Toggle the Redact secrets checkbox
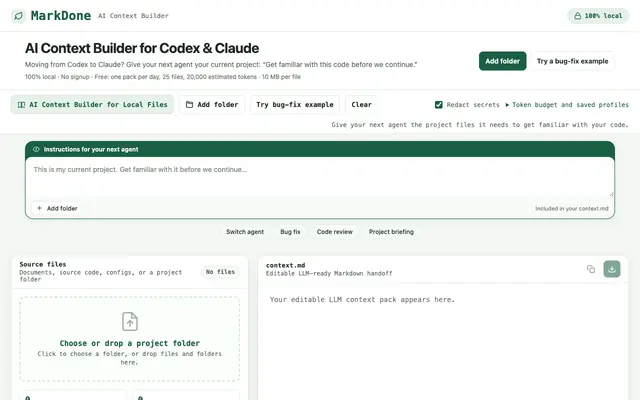Viewport: 640px width, 400px height. pos(438,105)
